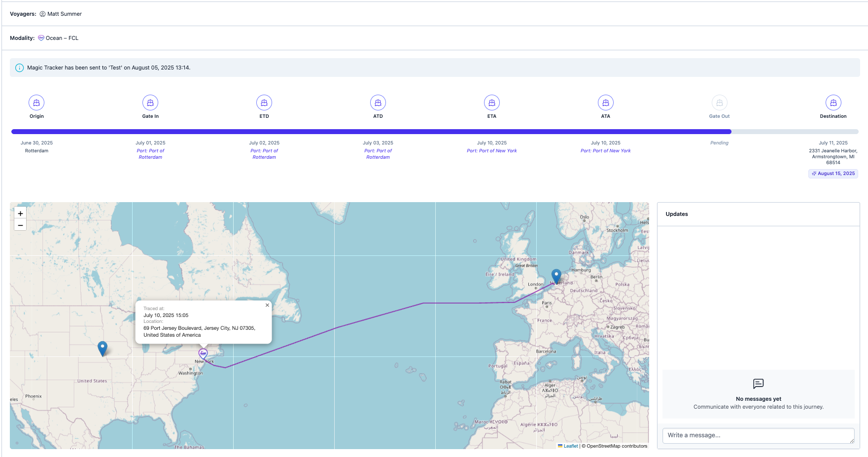The height and width of the screenshot is (457, 868).
Task: Zoom in on the map
Action: [x=20, y=213]
